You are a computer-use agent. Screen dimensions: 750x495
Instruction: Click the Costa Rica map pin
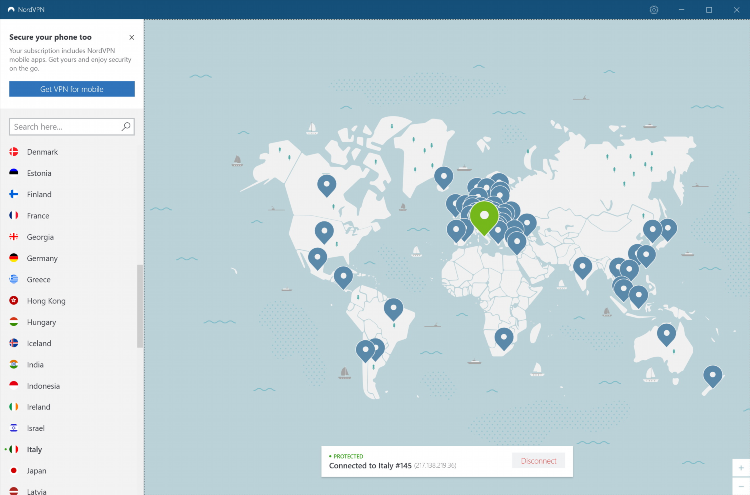(x=343, y=277)
